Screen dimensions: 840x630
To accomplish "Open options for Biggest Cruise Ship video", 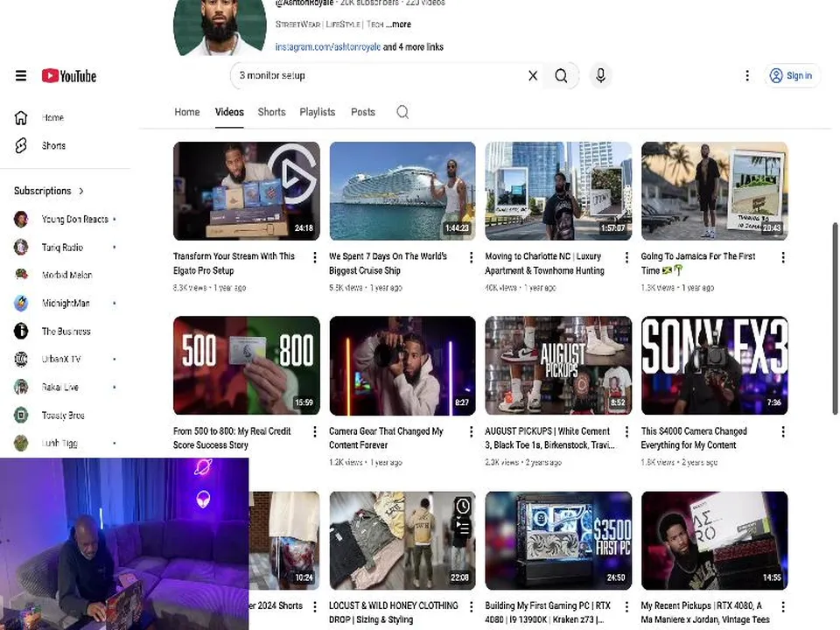I will [x=471, y=257].
